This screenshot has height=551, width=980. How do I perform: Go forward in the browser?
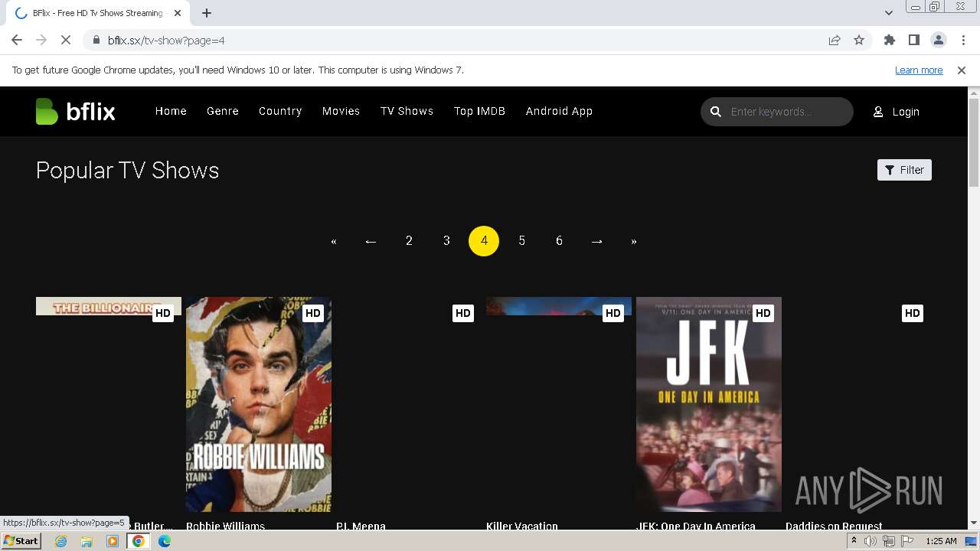coord(41,40)
